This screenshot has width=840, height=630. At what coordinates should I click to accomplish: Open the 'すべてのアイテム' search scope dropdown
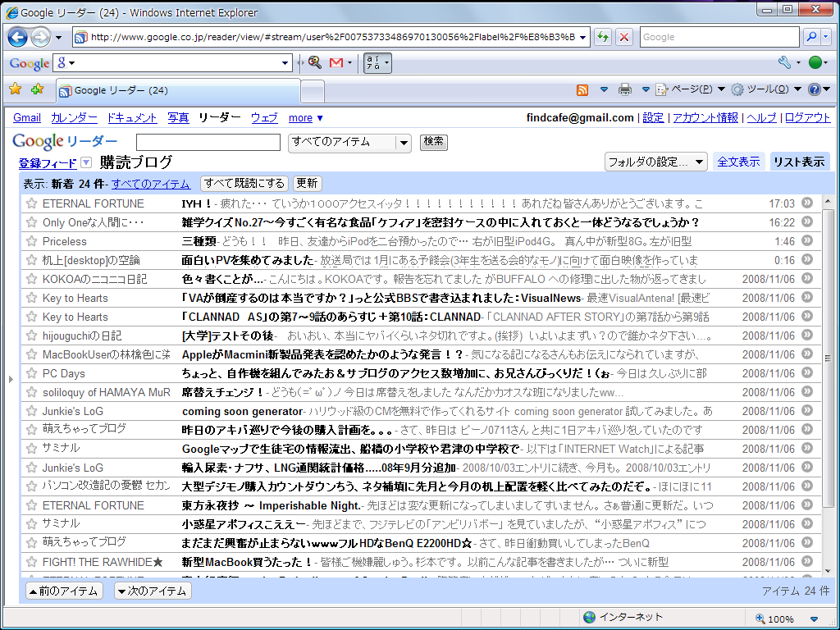click(349, 143)
